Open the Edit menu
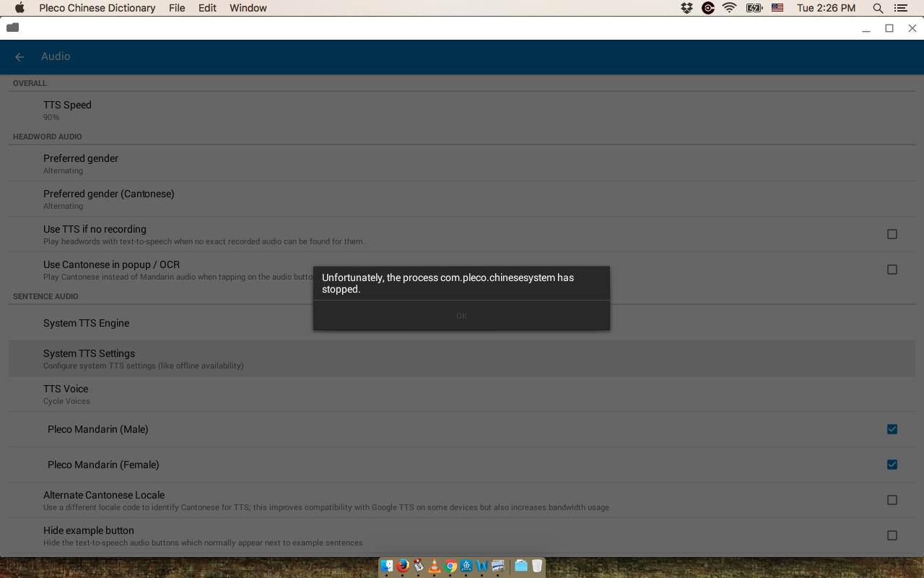924x578 pixels. 207,8
